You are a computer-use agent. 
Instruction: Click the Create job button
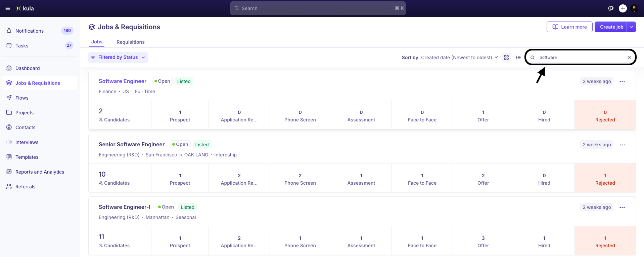[x=611, y=27]
